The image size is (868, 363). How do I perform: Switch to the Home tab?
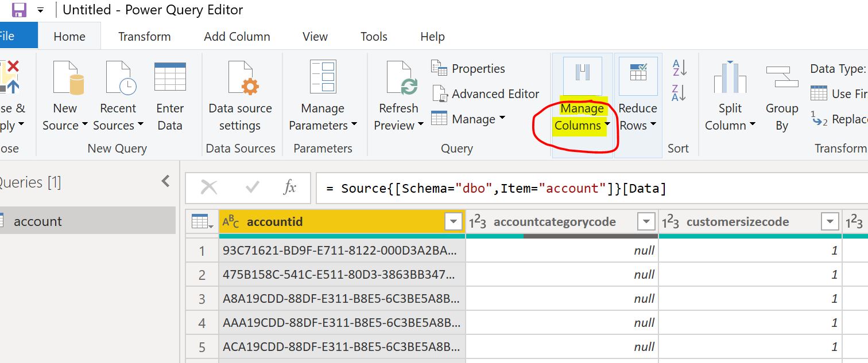[x=69, y=36]
